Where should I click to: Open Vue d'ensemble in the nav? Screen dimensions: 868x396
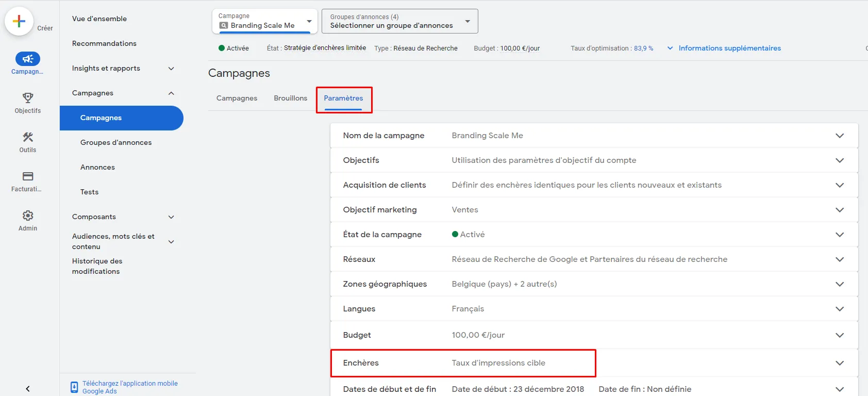tap(99, 19)
